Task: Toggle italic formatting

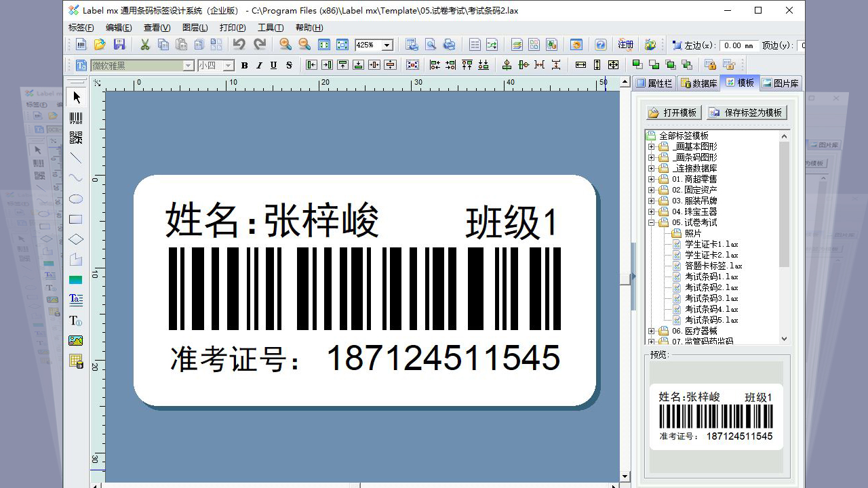Action: point(258,65)
